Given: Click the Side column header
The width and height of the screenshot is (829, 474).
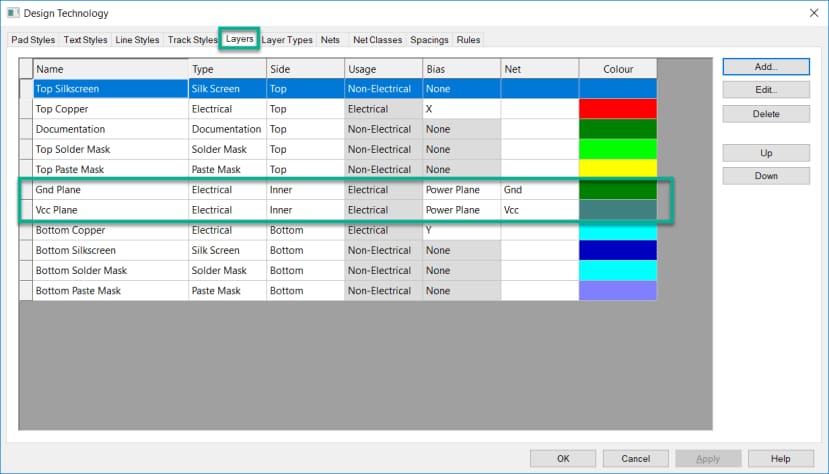Looking at the screenshot, I should tap(306, 69).
